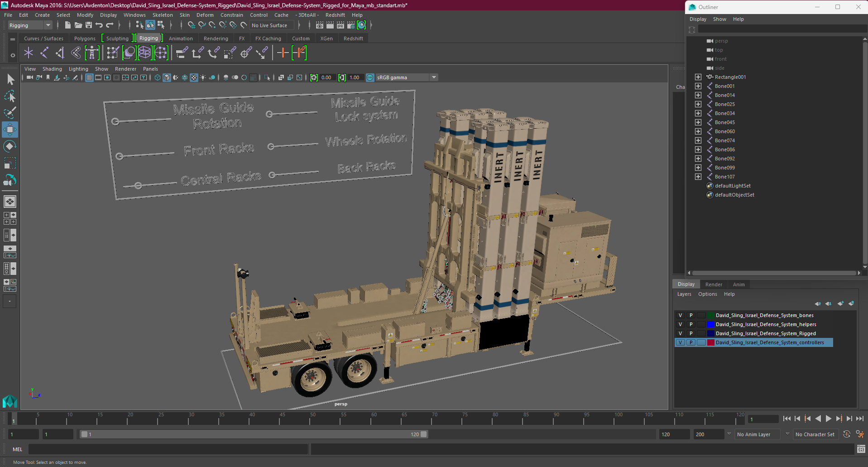This screenshot has height=467, width=868.
Task: Click the time range slider bar
Action: 254,434
